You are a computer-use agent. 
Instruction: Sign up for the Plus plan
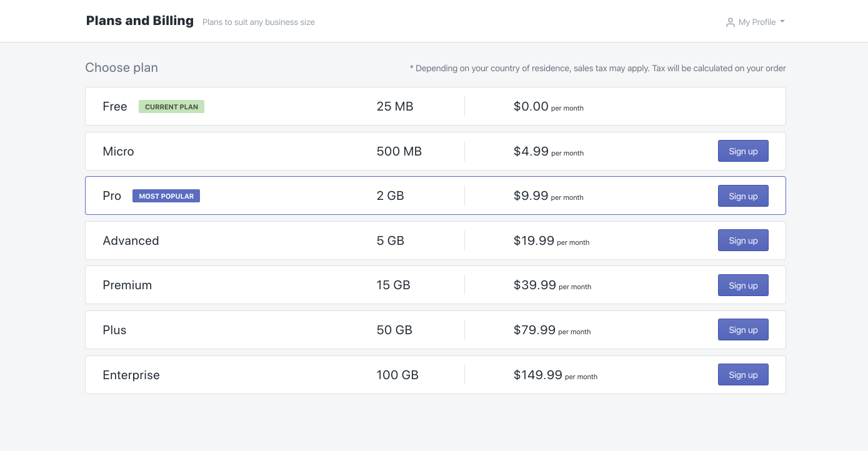(743, 330)
